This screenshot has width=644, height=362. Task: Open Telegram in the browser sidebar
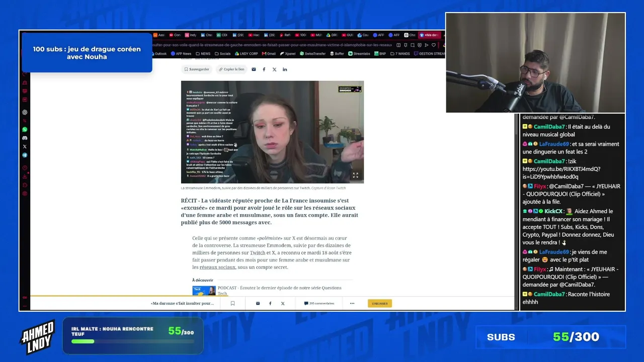click(x=25, y=155)
